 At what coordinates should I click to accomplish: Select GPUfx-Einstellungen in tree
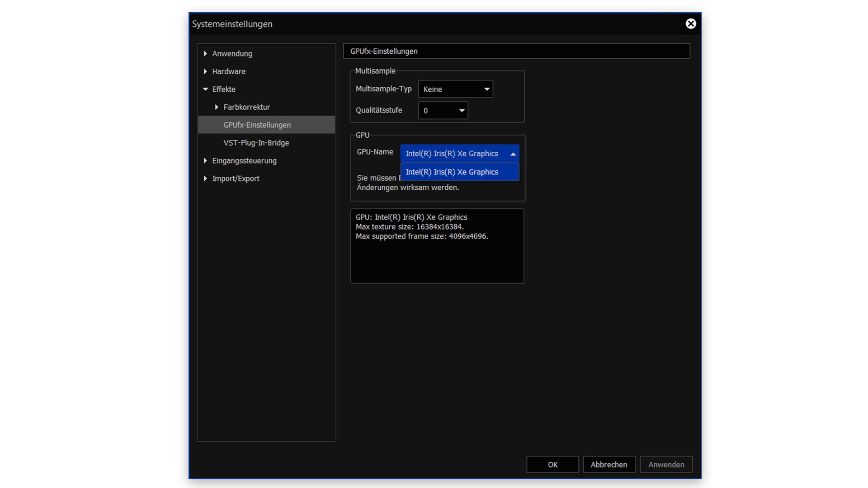coord(257,125)
